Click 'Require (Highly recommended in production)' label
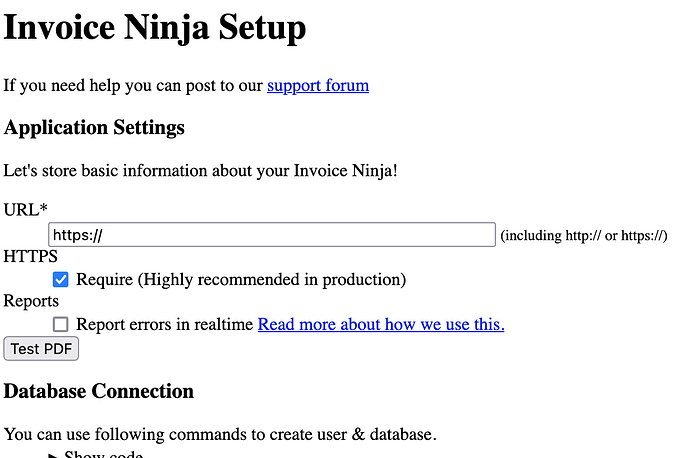690x458 pixels. pos(241,279)
